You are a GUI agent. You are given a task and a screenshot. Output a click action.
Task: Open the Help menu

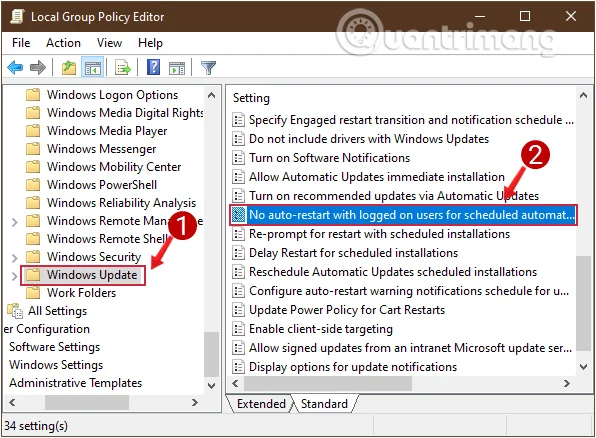[x=150, y=43]
